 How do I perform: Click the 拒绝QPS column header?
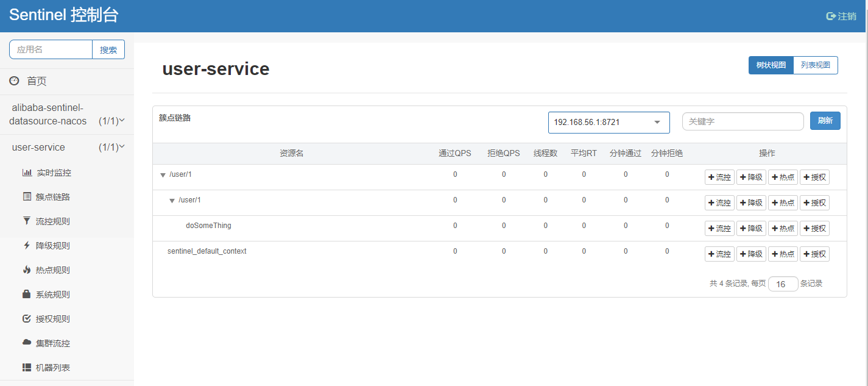click(504, 153)
